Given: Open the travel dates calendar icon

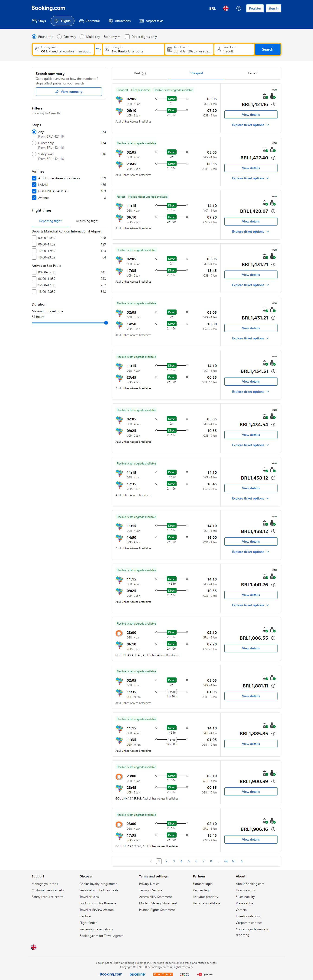Looking at the screenshot, I should click(170, 49).
